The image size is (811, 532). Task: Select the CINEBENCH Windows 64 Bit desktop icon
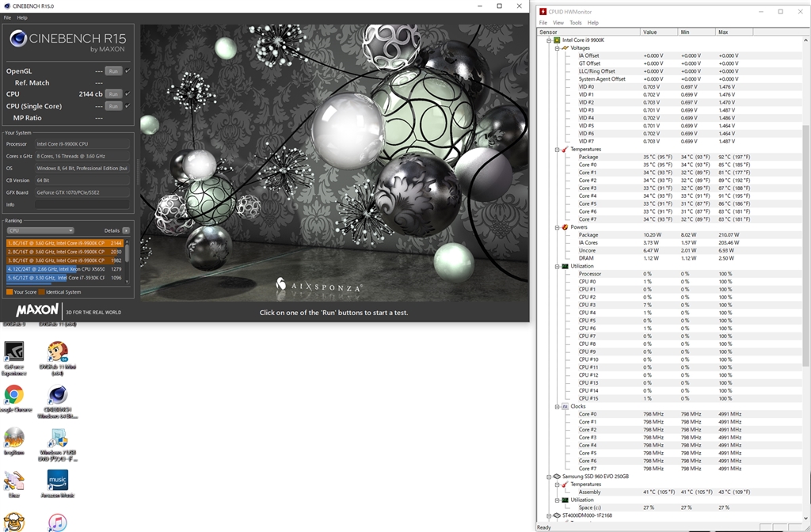point(57,401)
